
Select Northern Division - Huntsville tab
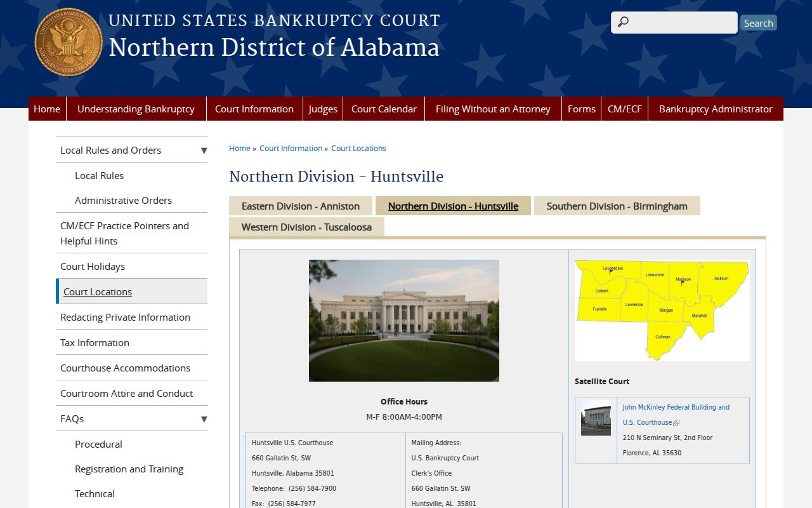pos(453,206)
